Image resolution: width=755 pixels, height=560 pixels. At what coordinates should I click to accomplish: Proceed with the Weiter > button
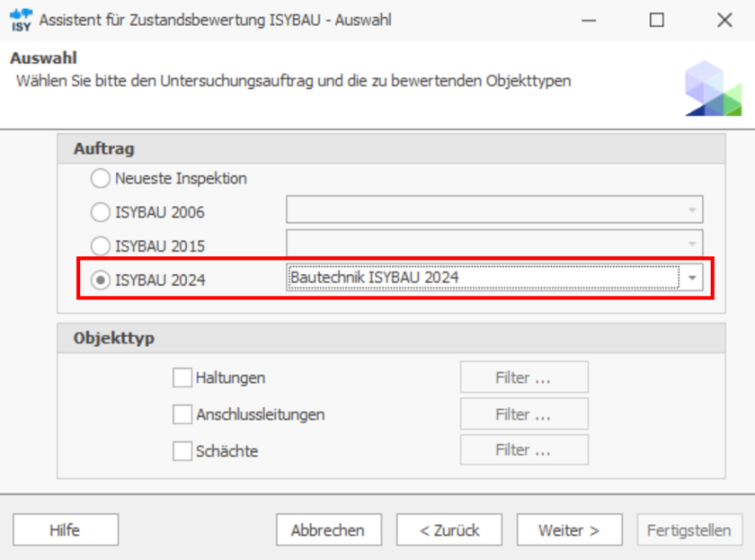coord(569,530)
